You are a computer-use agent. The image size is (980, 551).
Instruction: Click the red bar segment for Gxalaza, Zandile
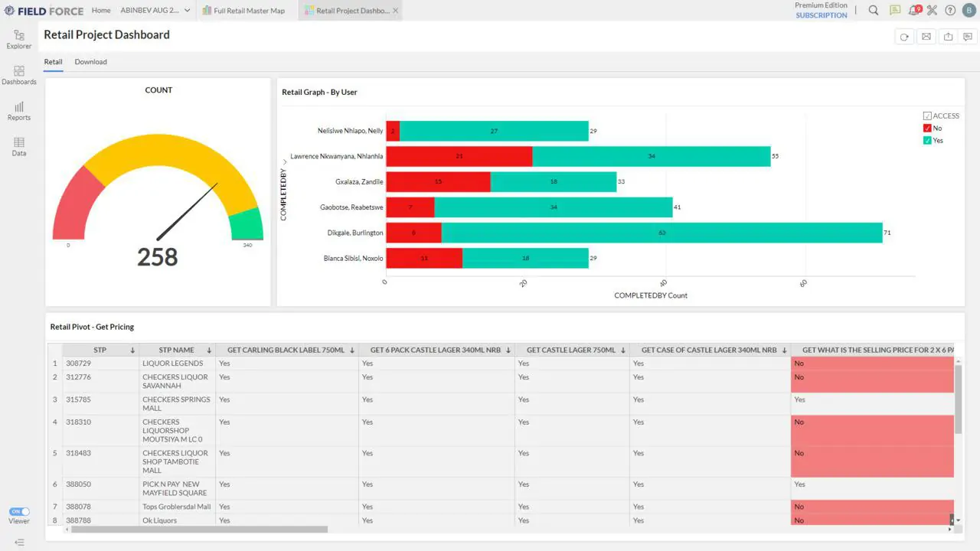tap(439, 182)
